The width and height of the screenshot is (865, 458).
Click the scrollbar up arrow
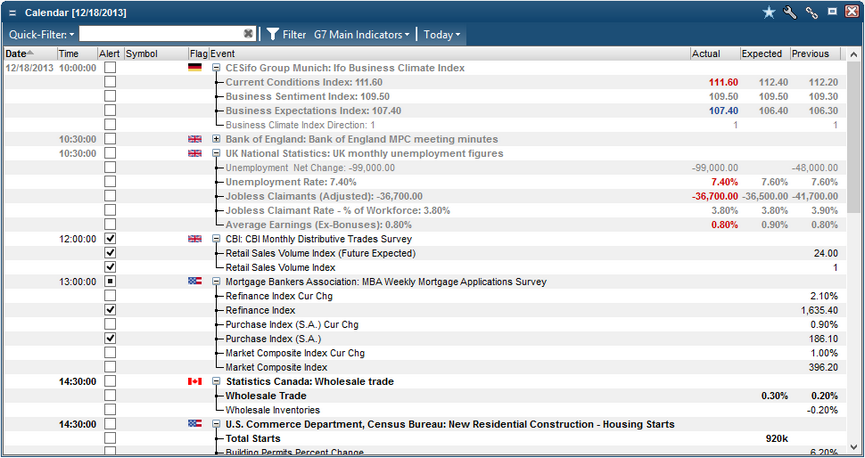(x=853, y=54)
